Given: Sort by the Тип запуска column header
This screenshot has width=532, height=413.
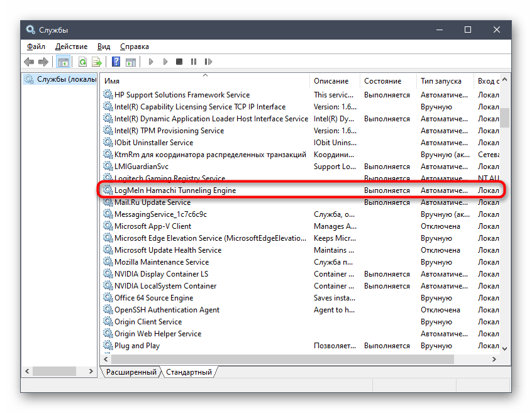Looking at the screenshot, I should (445, 81).
